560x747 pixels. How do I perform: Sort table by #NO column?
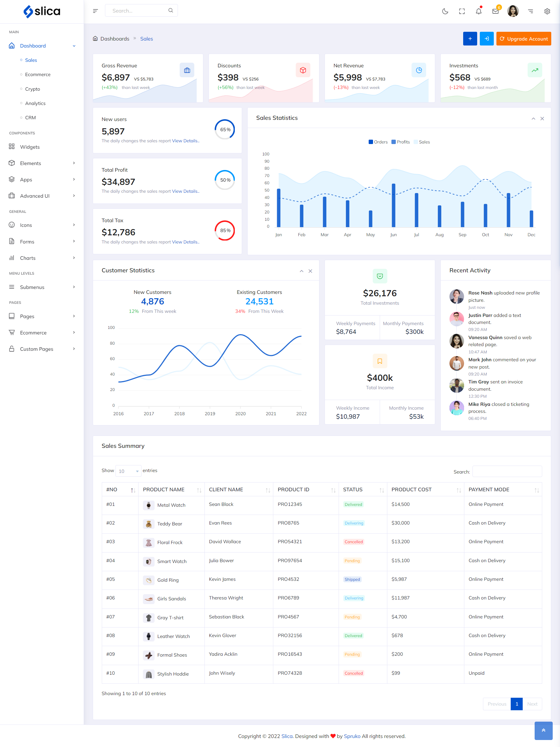coord(120,490)
